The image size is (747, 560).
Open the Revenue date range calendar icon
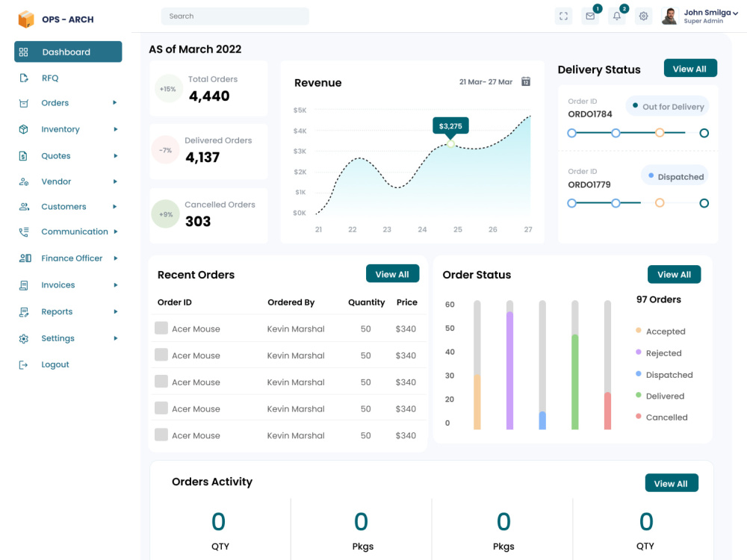tap(526, 81)
